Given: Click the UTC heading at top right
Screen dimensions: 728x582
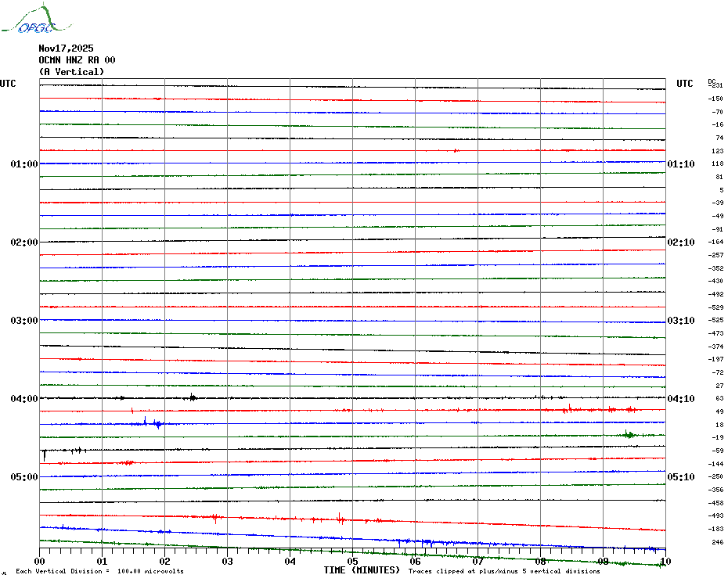Looking at the screenshot, I should pos(685,84).
